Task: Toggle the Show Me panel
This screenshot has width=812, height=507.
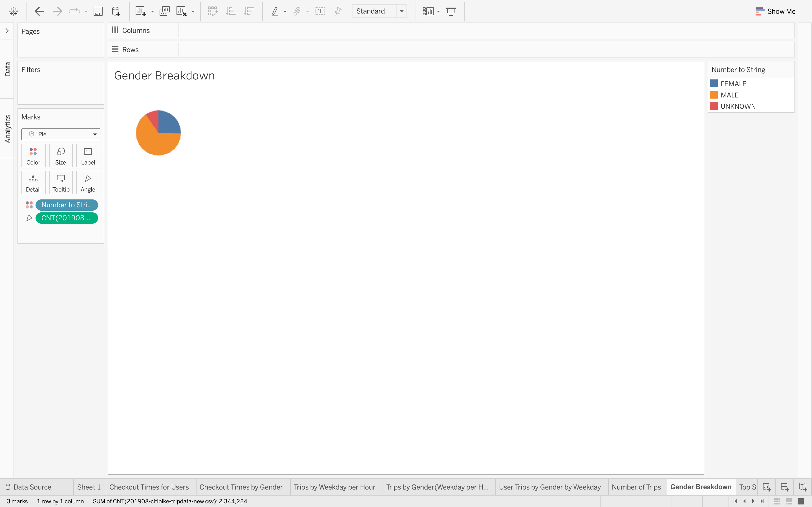Action: pyautogui.click(x=775, y=11)
